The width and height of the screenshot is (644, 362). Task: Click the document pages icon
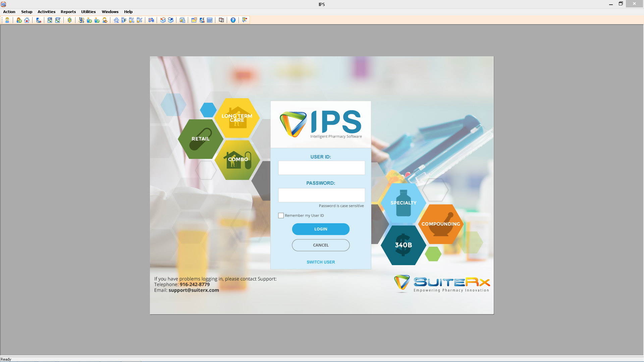coord(221,20)
